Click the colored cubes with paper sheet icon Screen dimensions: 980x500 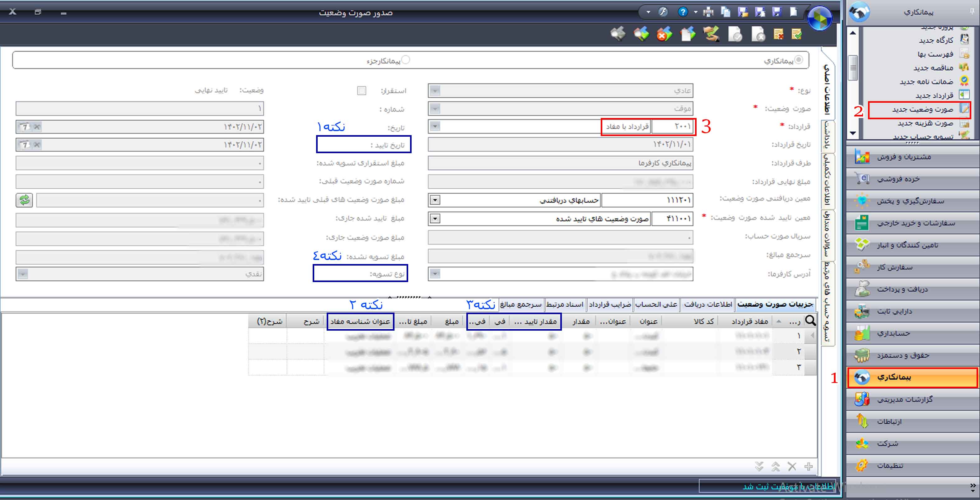tap(688, 34)
